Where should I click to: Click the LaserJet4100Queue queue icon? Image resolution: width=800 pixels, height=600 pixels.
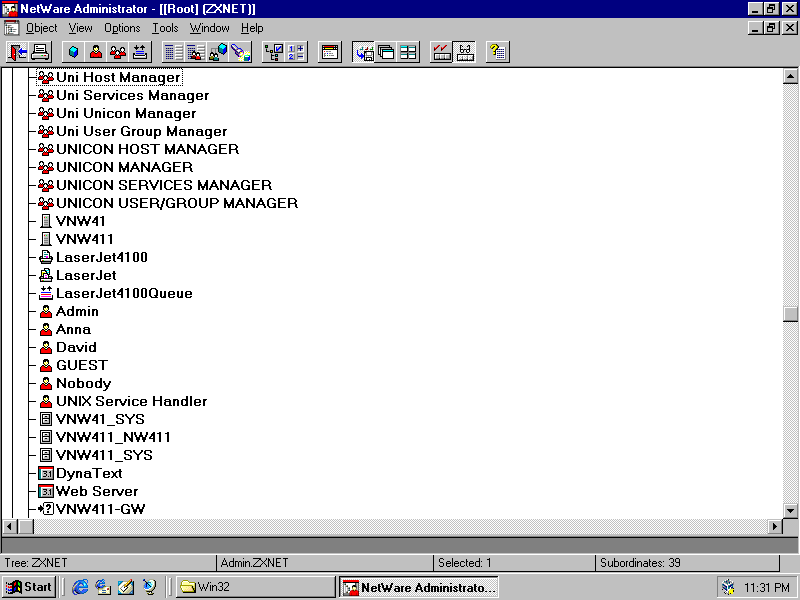tap(46, 293)
